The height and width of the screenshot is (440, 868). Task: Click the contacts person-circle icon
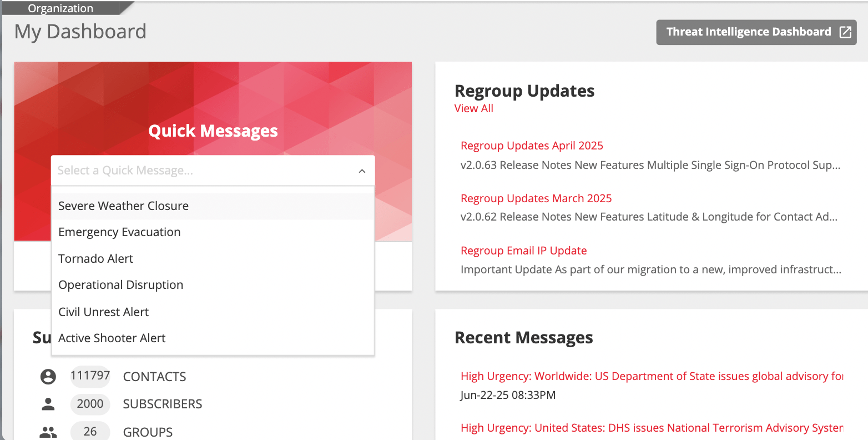[48, 377]
